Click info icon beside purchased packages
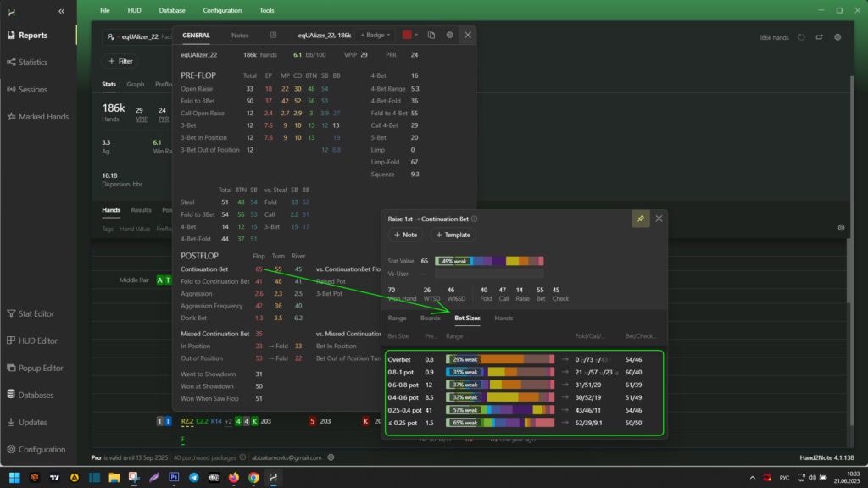 point(242,457)
